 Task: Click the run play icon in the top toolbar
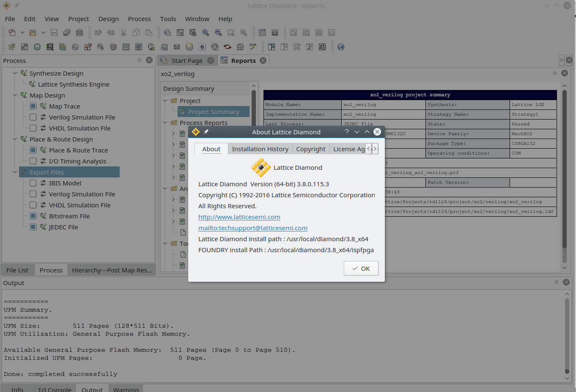point(293,33)
